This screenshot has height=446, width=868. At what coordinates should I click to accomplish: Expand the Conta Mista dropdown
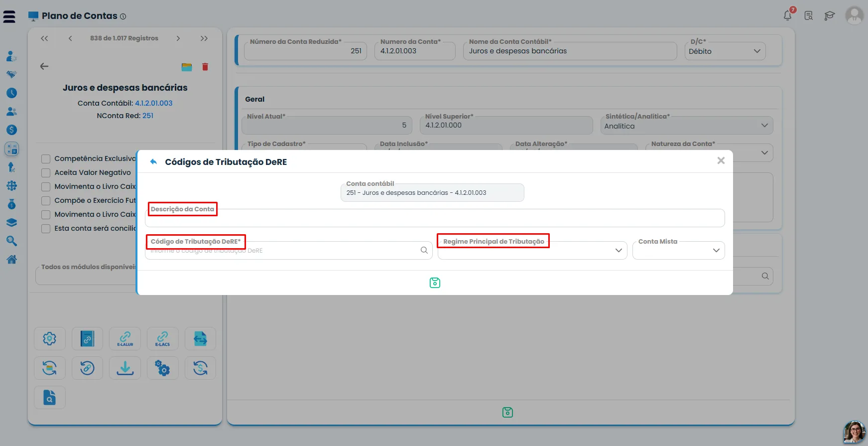point(678,250)
